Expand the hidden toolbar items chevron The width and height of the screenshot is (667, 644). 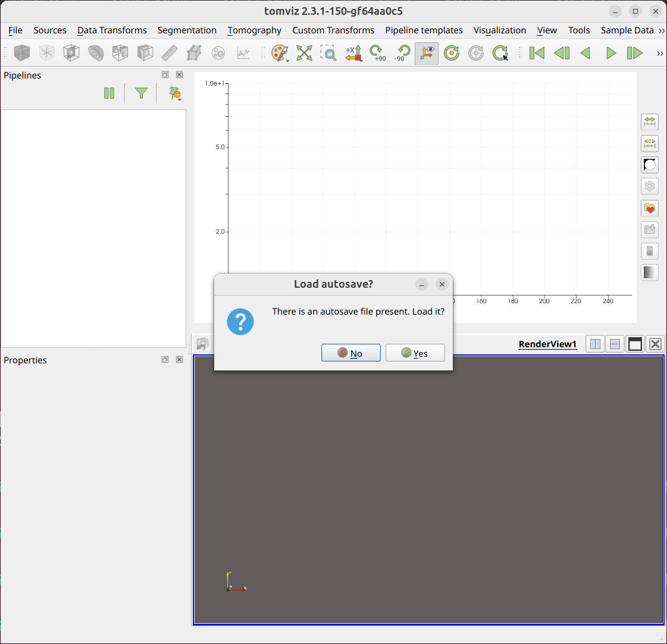660,53
